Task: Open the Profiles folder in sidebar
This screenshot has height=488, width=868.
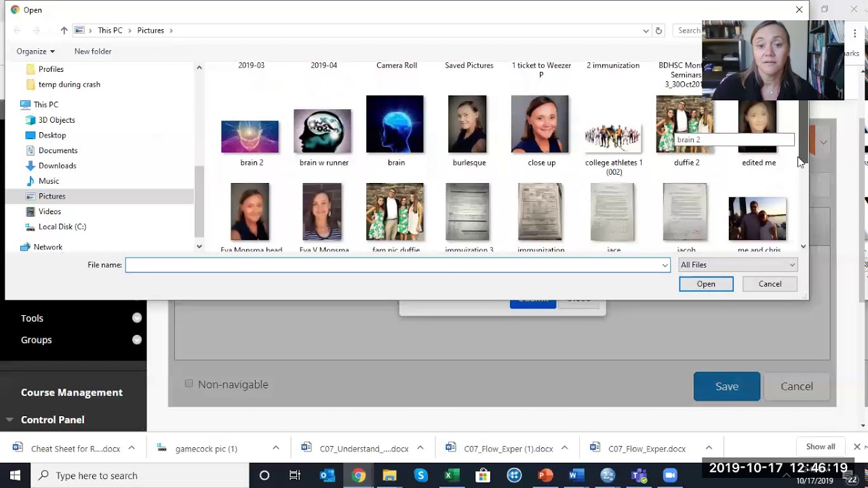Action: pos(51,69)
